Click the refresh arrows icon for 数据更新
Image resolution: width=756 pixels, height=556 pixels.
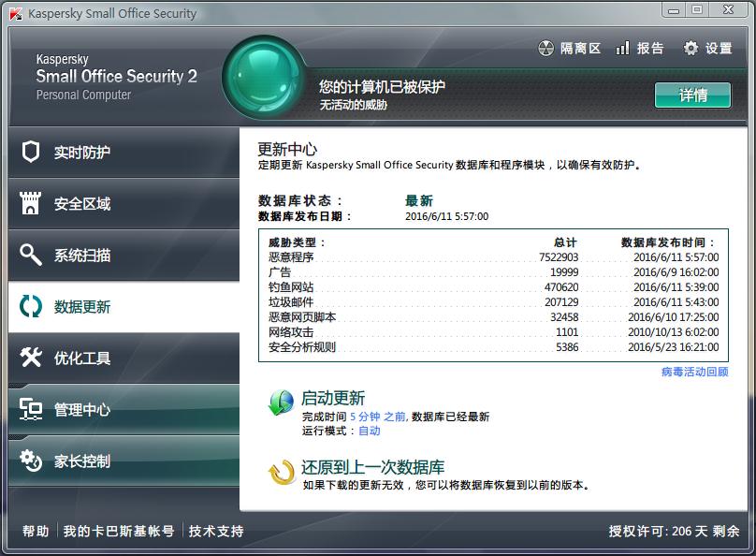coord(30,306)
